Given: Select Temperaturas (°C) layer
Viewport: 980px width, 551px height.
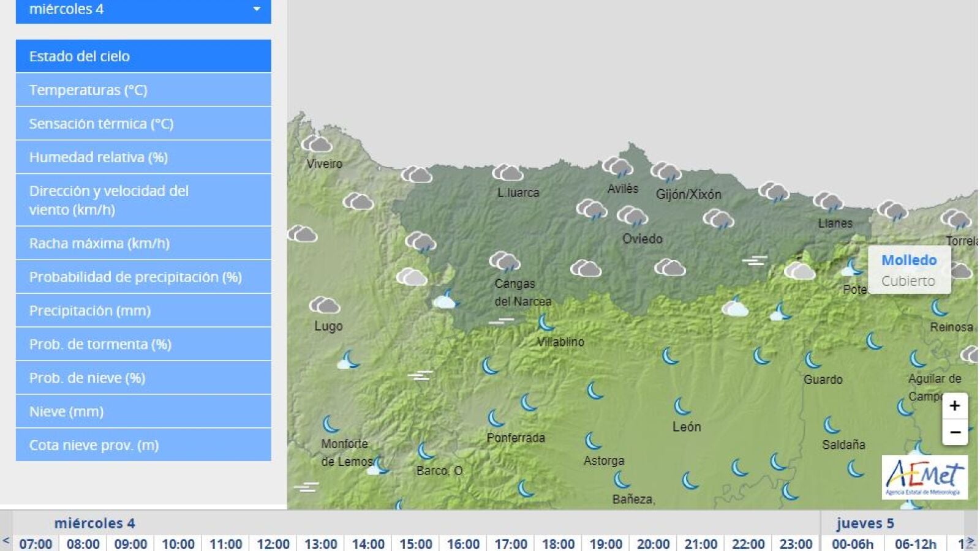Looking at the screenshot, I should tap(143, 90).
